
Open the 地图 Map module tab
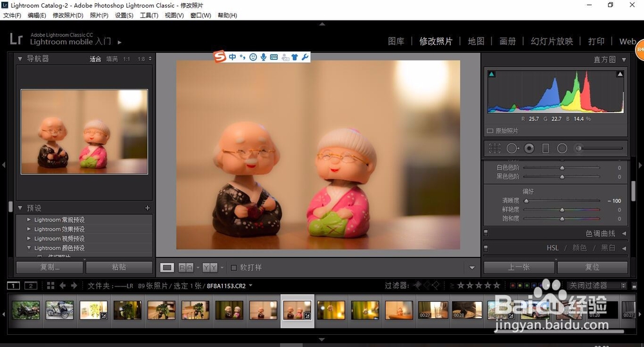[476, 41]
